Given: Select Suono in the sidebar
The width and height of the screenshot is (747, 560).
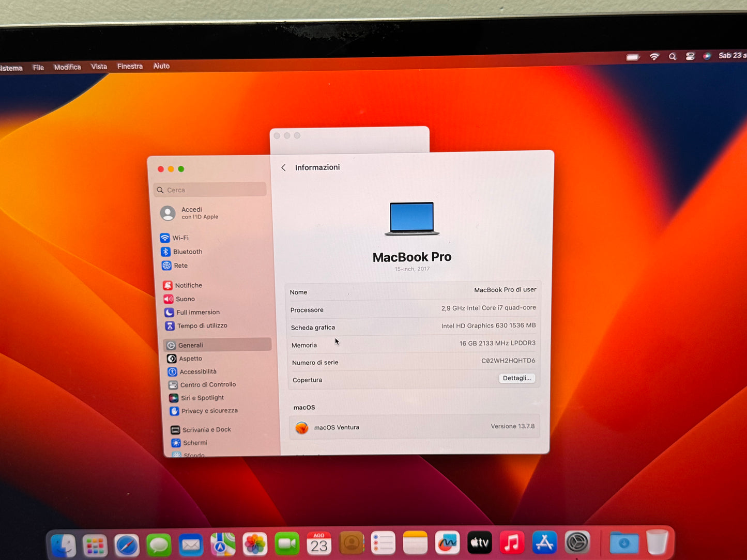Looking at the screenshot, I should (179, 299).
